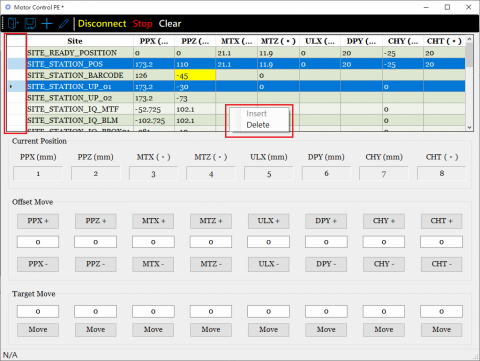
Task: Click the CHY + offset button
Action: (x=384, y=221)
